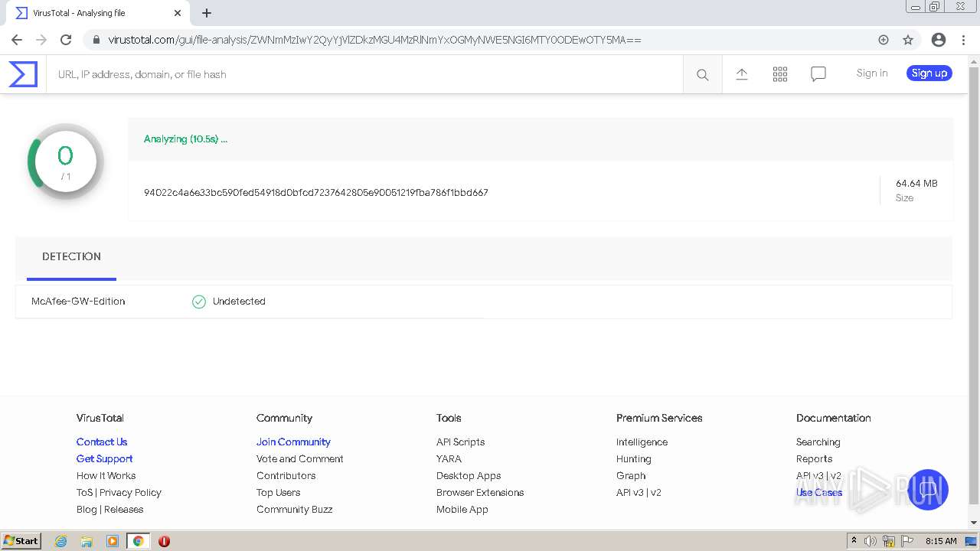The height and width of the screenshot is (551, 980).
Task: Open the Get Support link
Action: click(x=104, y=459)
